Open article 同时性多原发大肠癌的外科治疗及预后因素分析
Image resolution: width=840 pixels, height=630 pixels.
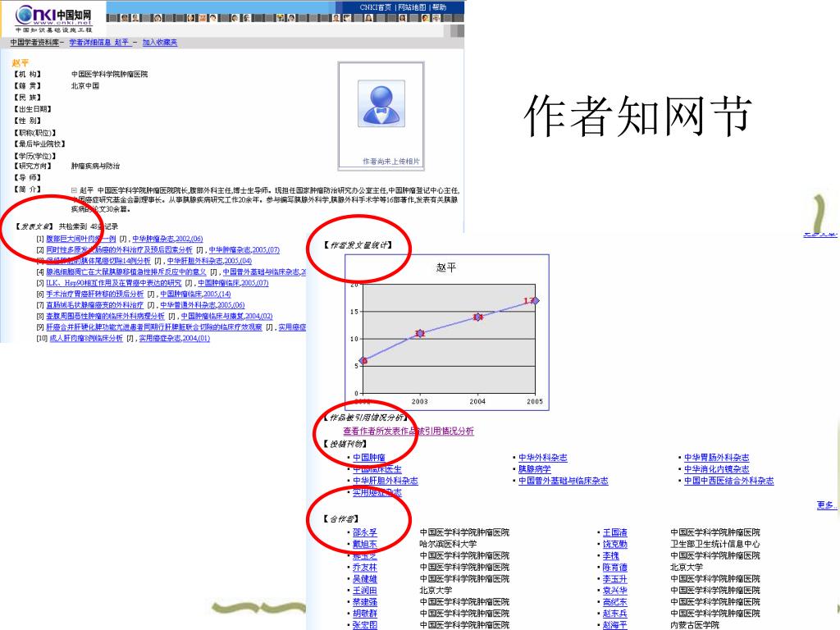[x=119, y=249]
